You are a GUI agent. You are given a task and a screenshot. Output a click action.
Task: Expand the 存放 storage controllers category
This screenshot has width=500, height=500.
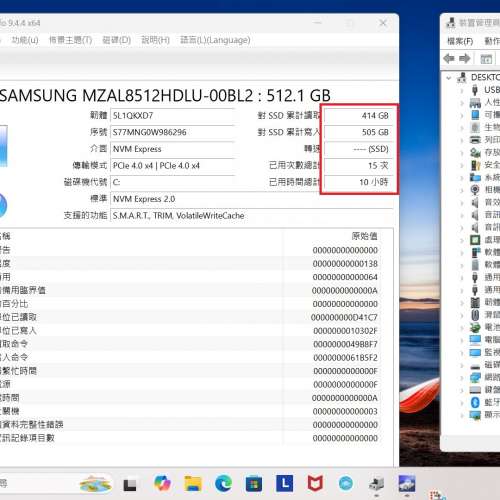[462, 153]
